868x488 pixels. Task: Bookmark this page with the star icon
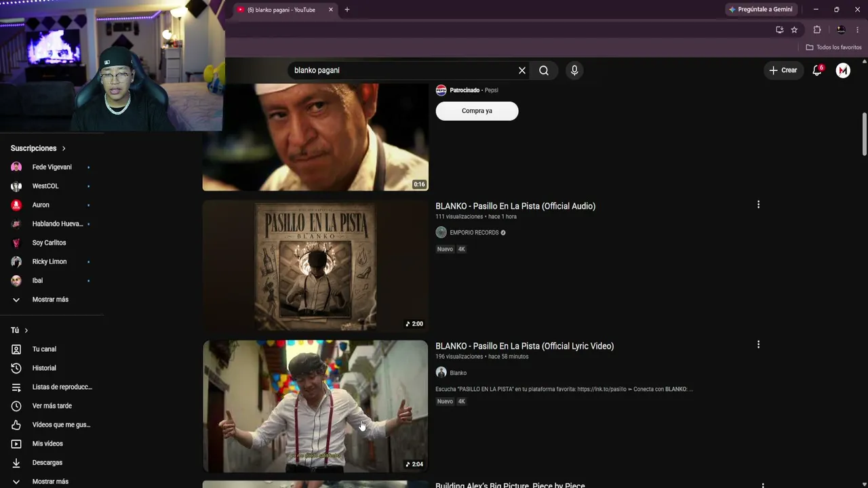click(x=794, y=30)
